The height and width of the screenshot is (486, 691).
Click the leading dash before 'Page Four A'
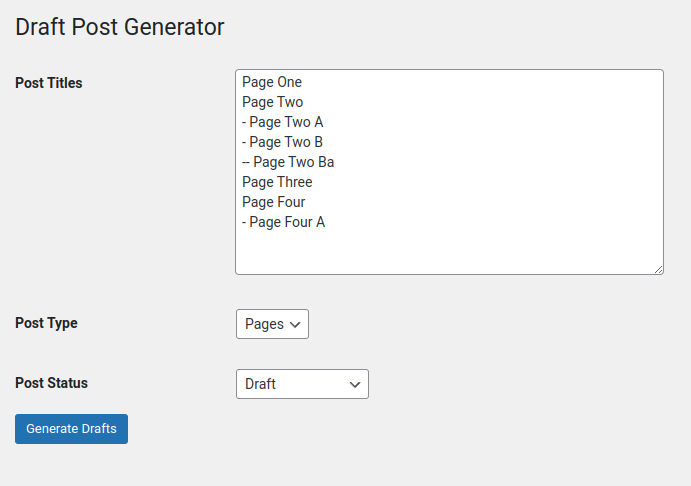pyautogui.click(x=244, y=222)
